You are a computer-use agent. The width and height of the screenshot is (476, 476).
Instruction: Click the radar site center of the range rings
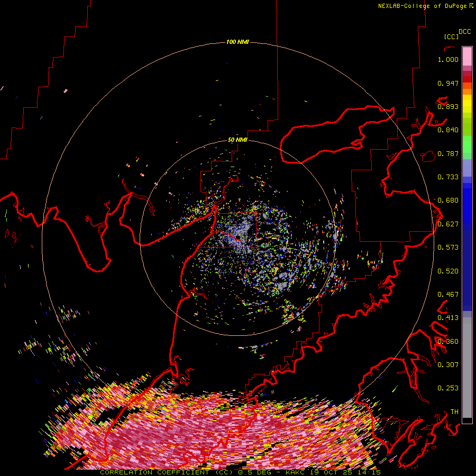coord(237,237)
